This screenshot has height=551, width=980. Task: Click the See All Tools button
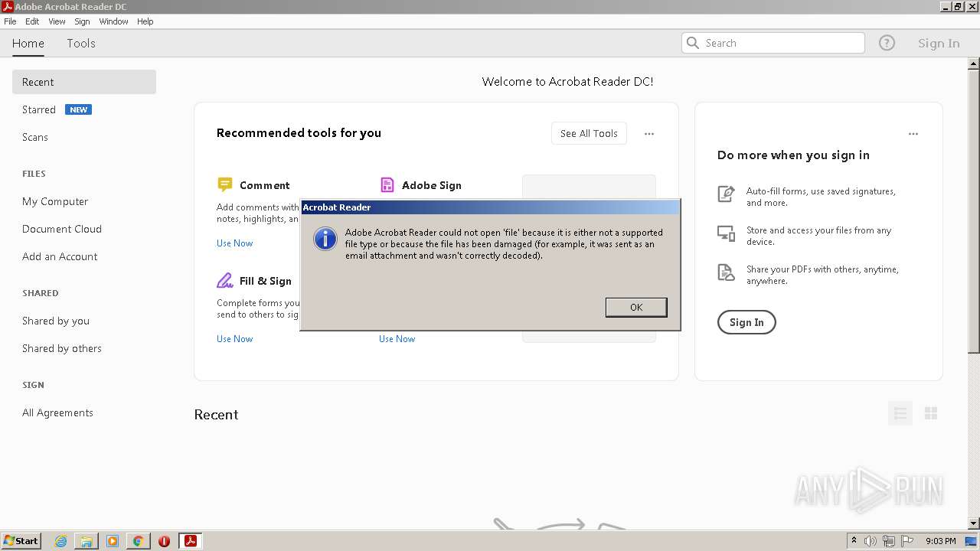(x=589, y=133)
